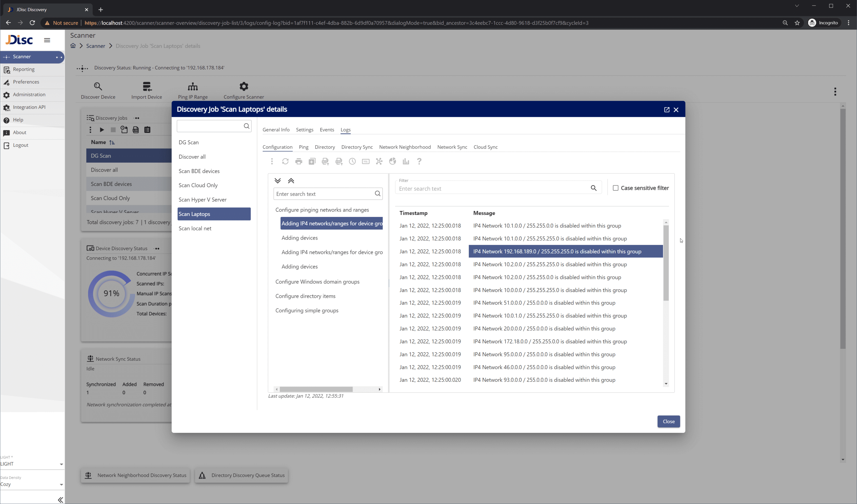Viewport: 857px width, 504px height.
Task: Export the log to XLS format
Action: tap(325, 162)
